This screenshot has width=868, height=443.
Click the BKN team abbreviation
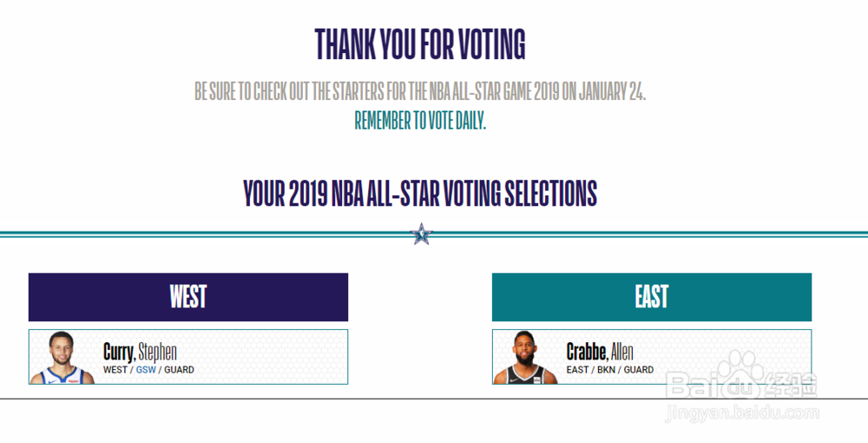pyautogui.click(x=606, y=370)
